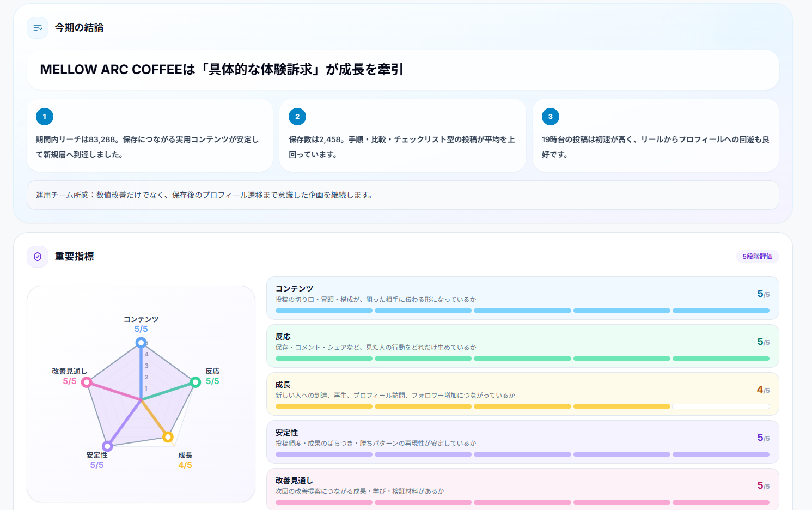
Task: Click the 反応 metric card title
Action: (283, 337)
